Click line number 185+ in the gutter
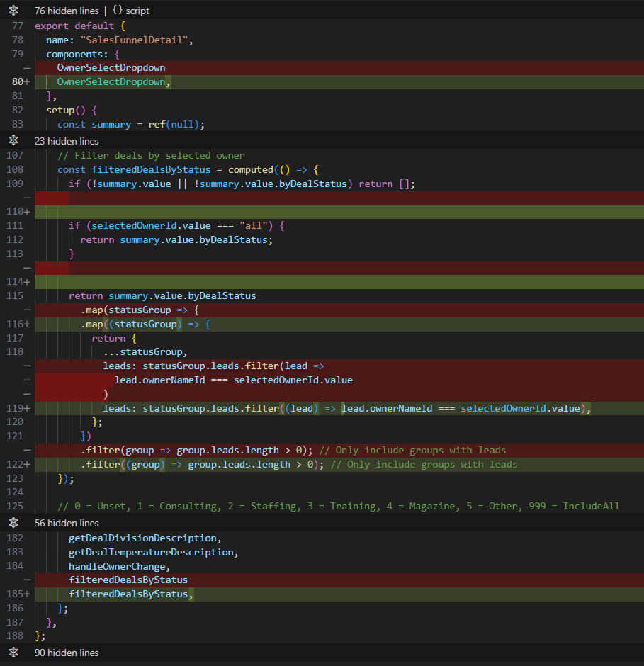644x666 pixels. pyautogui.click(x=17, y=594)
